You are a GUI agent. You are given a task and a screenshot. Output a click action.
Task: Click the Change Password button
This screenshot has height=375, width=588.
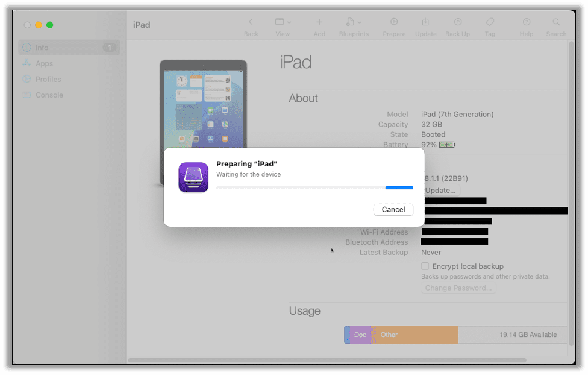[458, 288]
